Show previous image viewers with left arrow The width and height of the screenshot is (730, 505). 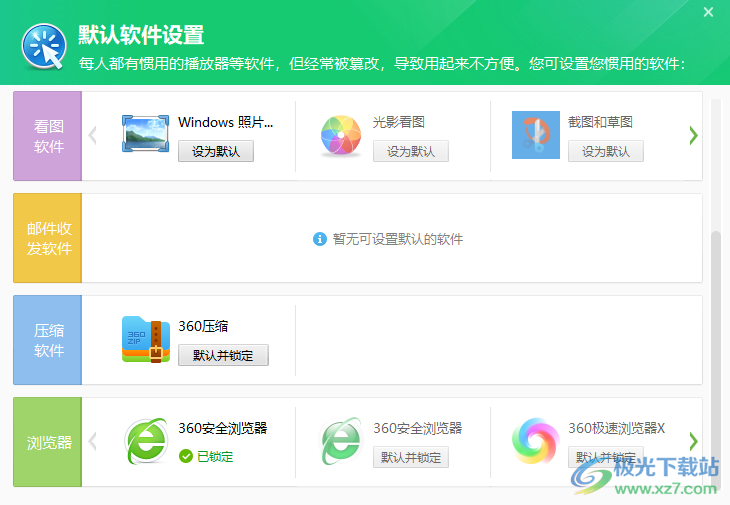point(93,135)
